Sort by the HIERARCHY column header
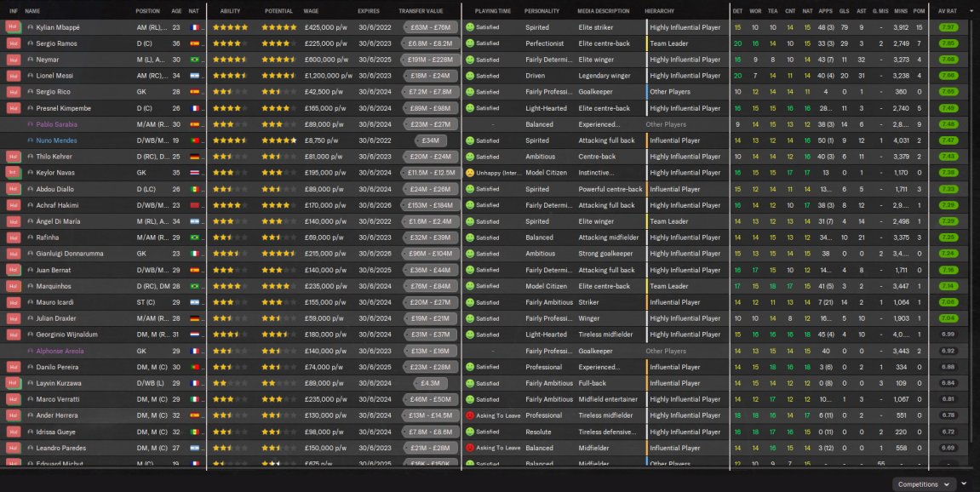 point(659,10)
